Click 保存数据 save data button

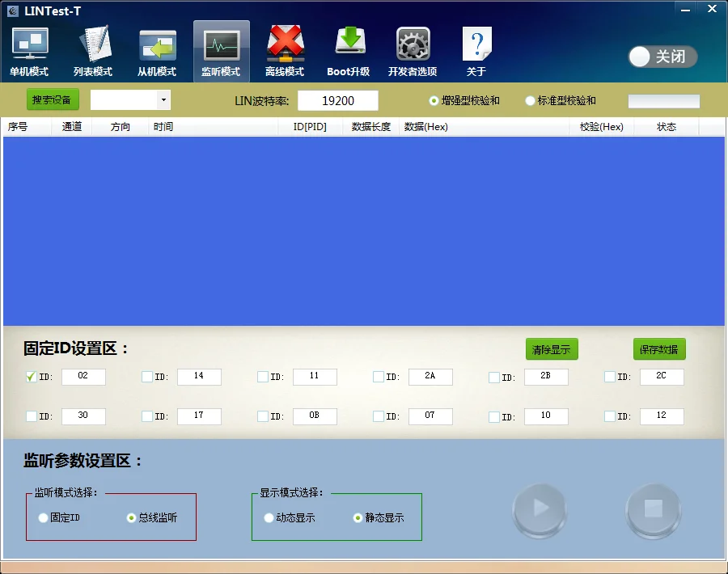click(659, 349)
